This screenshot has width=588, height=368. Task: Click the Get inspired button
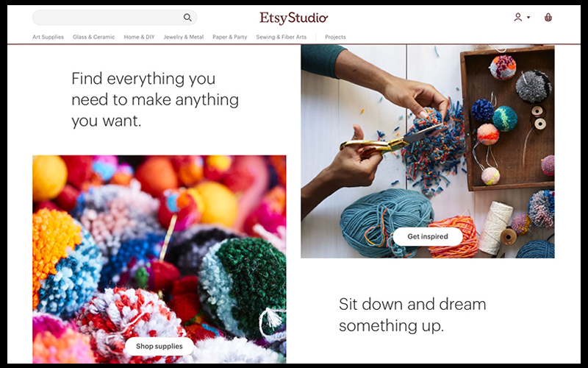point(428,236)
